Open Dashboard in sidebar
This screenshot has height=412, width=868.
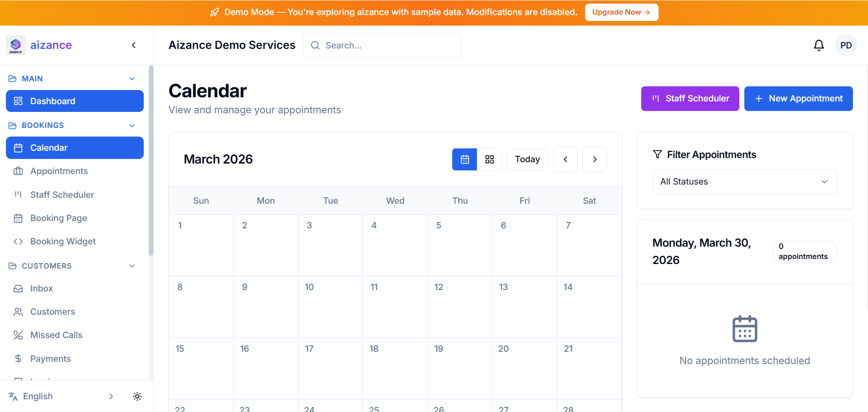75,101
